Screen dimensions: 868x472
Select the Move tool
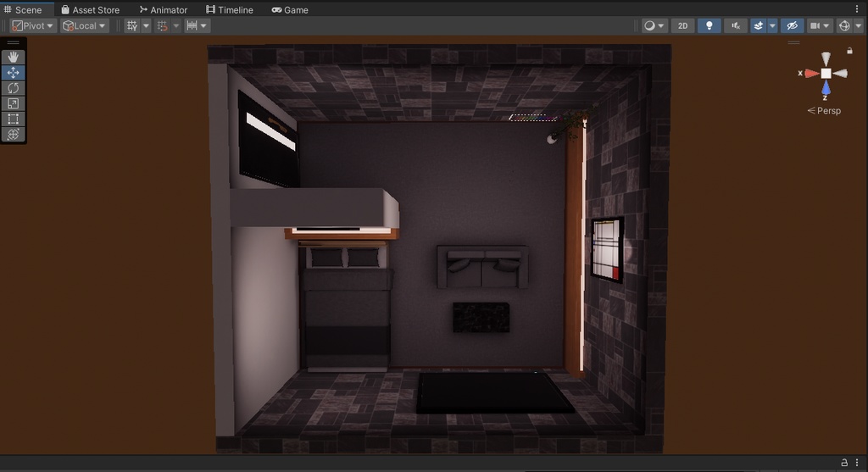(x=14, y=73)
